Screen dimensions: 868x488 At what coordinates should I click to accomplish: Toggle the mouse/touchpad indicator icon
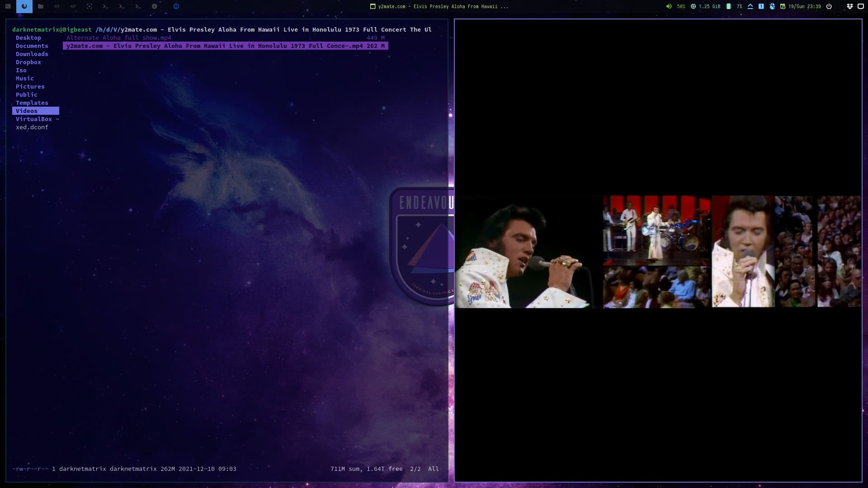[x=772, y=6]
